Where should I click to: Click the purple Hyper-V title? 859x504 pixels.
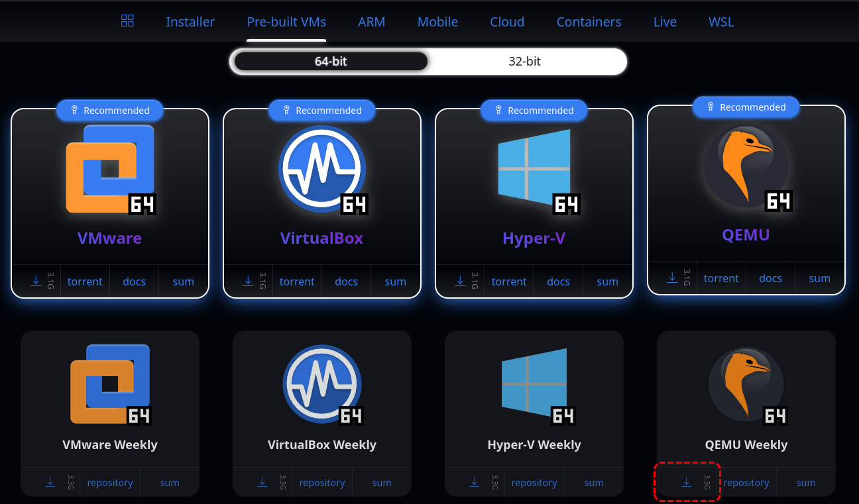(x=534, y=238)
